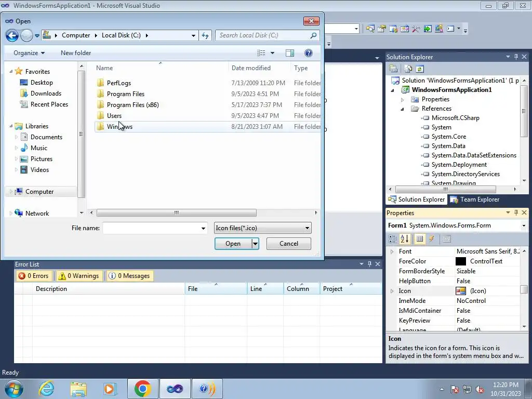Viewport: 532px width, 399px height.
Task: Open the Toolbox wrench icon in toolbar
Action: coord(416,29)
